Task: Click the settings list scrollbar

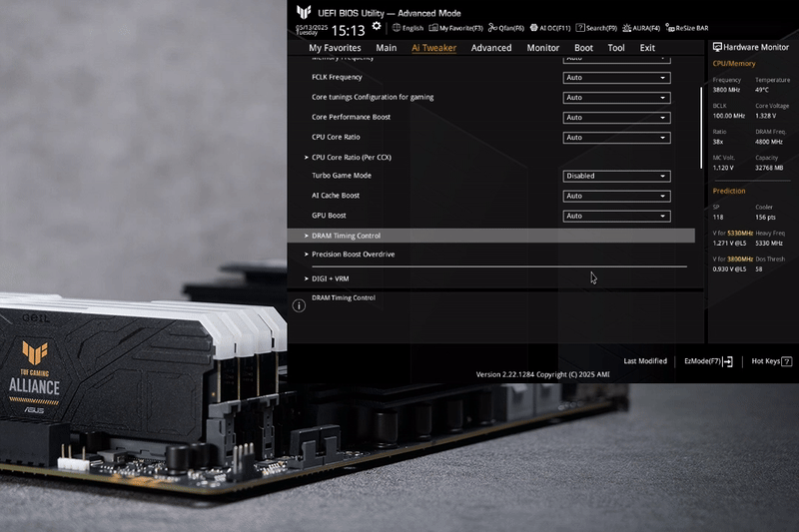Action: 701,128
